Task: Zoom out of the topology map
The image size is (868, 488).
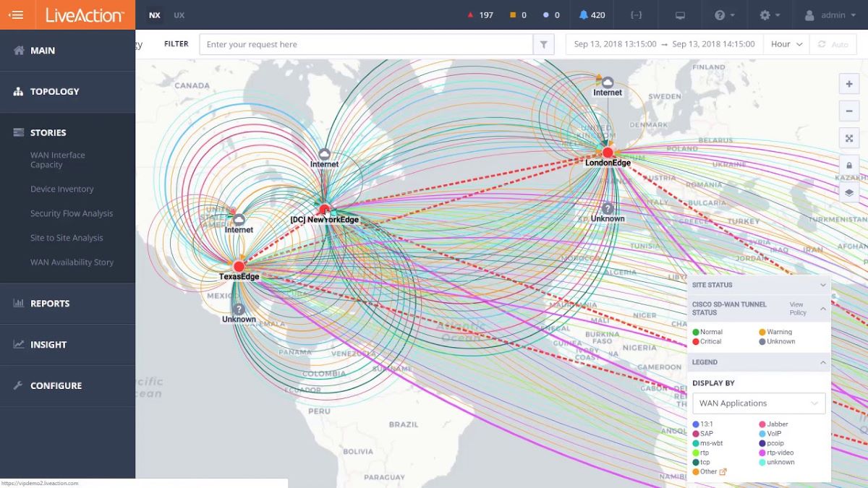Action: coord(848,111)
